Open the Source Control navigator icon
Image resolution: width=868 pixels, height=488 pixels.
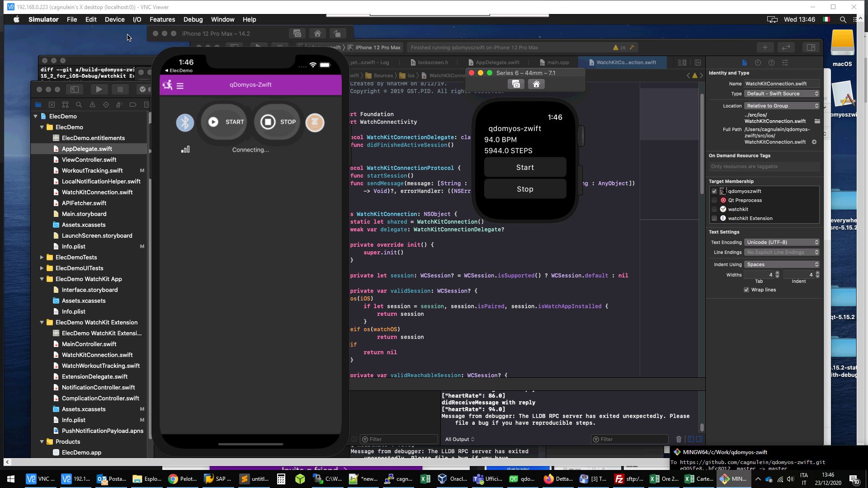(x=52, y=104)
